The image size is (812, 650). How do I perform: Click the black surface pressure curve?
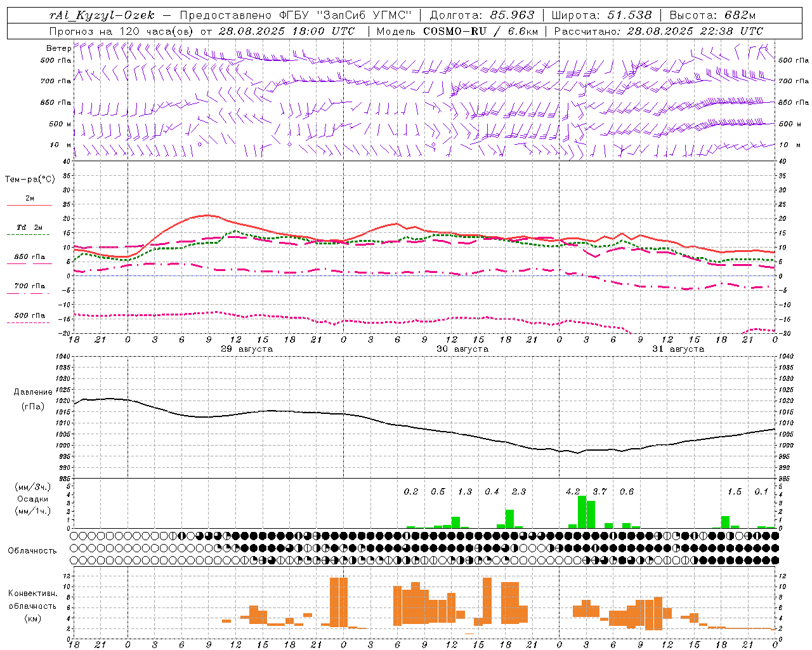tap(425, 428)
